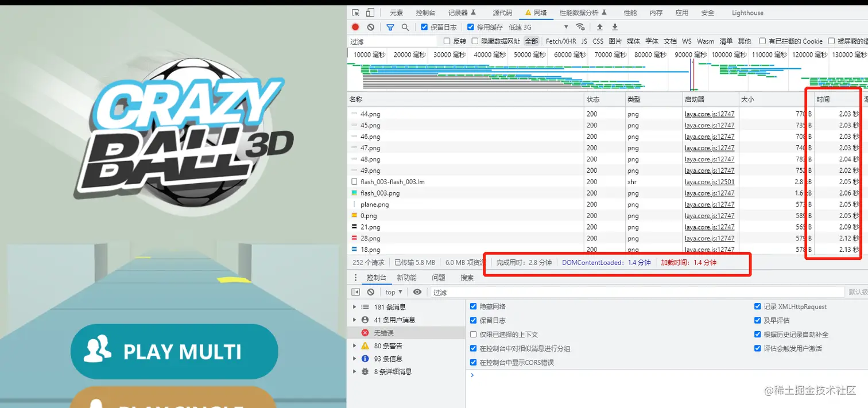The height and width of the screenshot is (408, 868).
Task: Filter requests by Fetch/XHR
Action: [x=561, y=41]
